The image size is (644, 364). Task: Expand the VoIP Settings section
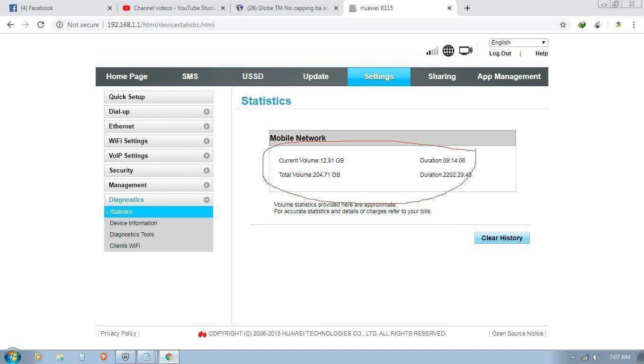tap(158, 155)
